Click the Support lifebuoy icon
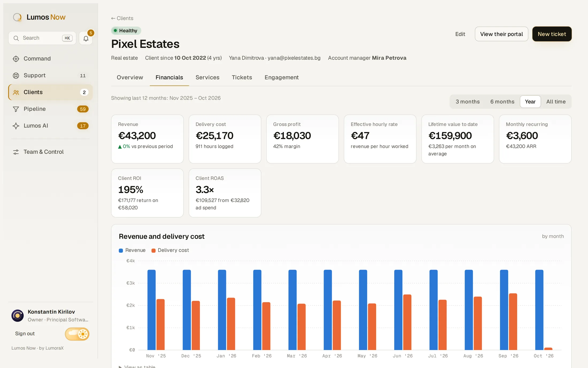The height and width of the screenshot is (368, 588). click(x=16, y=75)
